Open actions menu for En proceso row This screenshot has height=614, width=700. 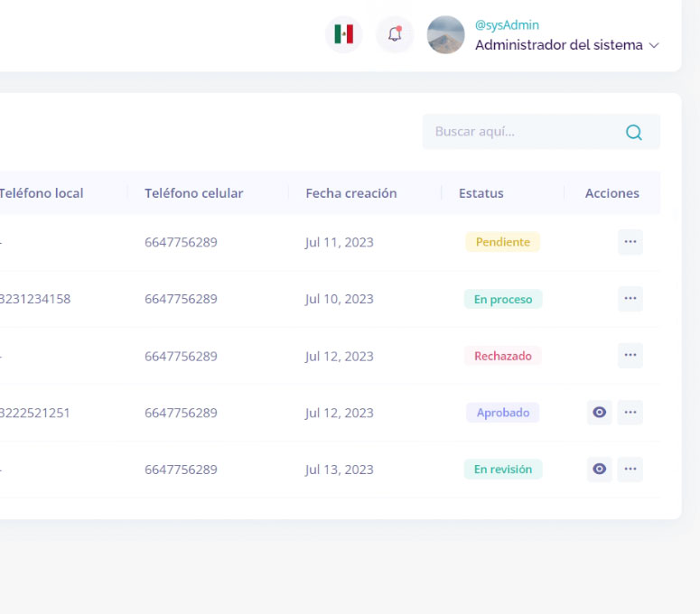coord(630,299)
